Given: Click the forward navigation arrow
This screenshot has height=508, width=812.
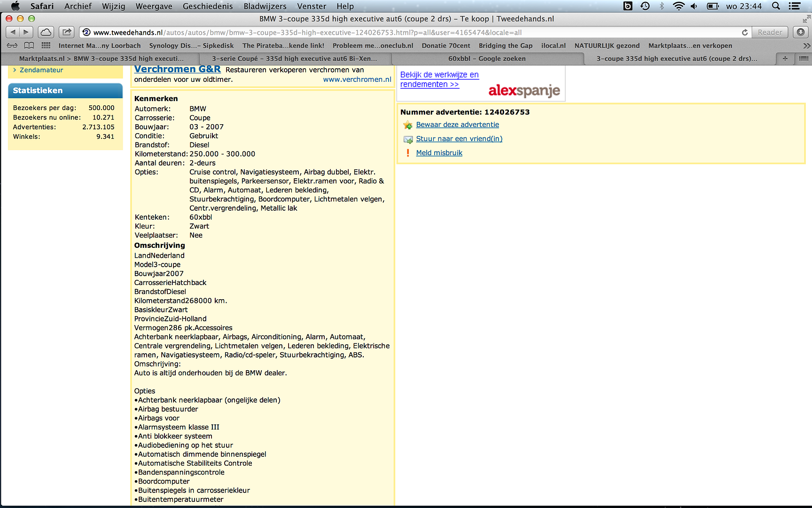Looking at the screenshot, I should (26, 32).
